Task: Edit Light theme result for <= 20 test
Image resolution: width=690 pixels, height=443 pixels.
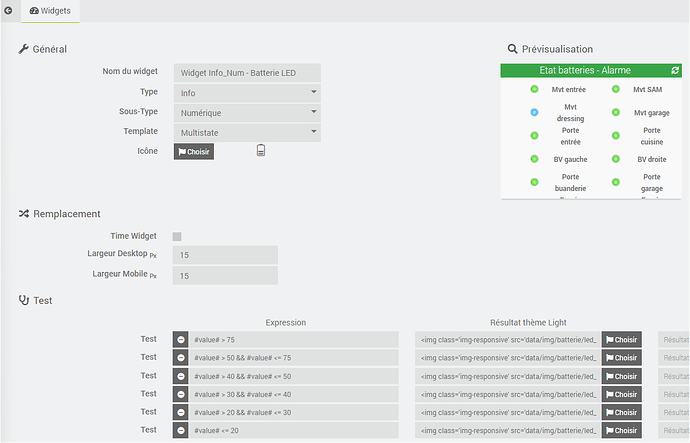Action: tap(508, 430)
